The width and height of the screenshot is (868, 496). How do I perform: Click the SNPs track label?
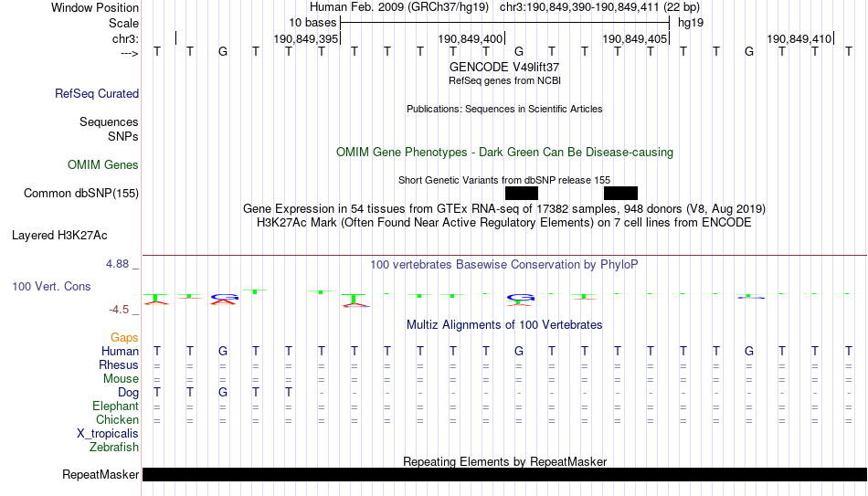click(123, 136)
